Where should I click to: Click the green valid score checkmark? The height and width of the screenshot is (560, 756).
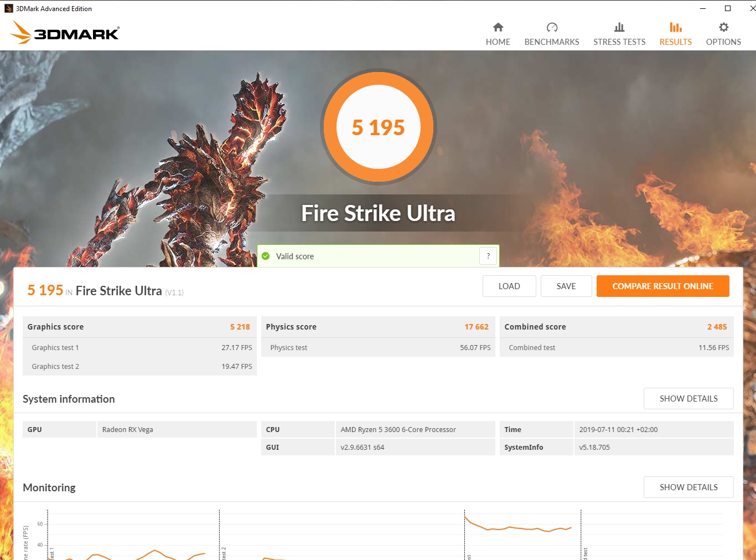(x=266, y=256)
